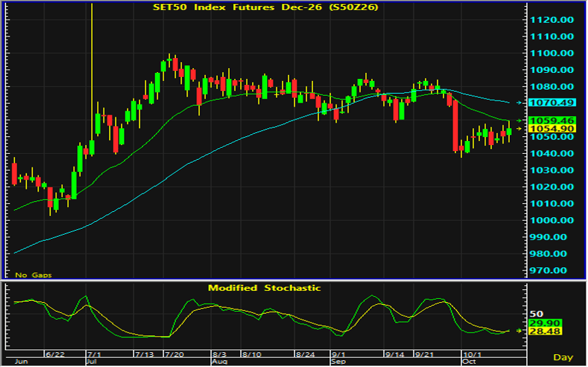Click the 1040.00 price axis label
This screenshot has width=588, height=367.
(552, 154)
